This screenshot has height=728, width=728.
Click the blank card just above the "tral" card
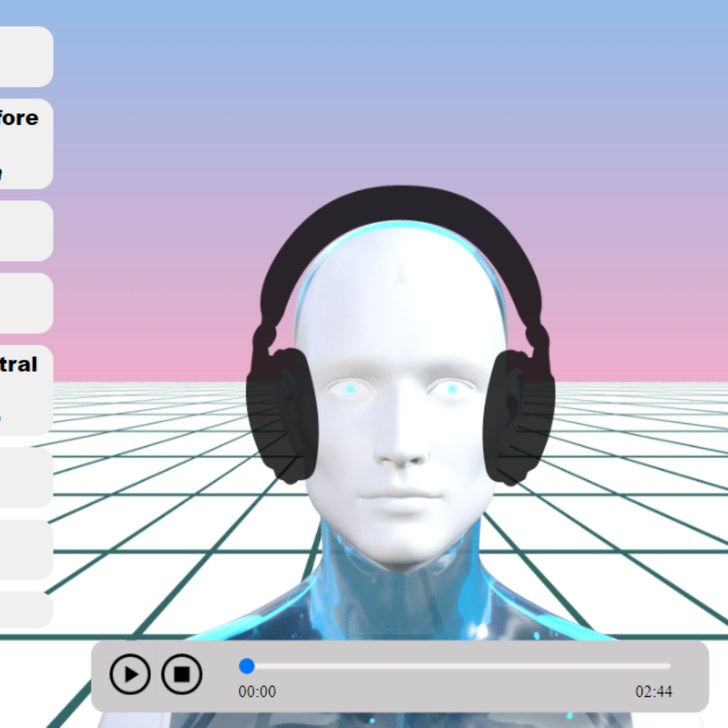coord(26,303)
